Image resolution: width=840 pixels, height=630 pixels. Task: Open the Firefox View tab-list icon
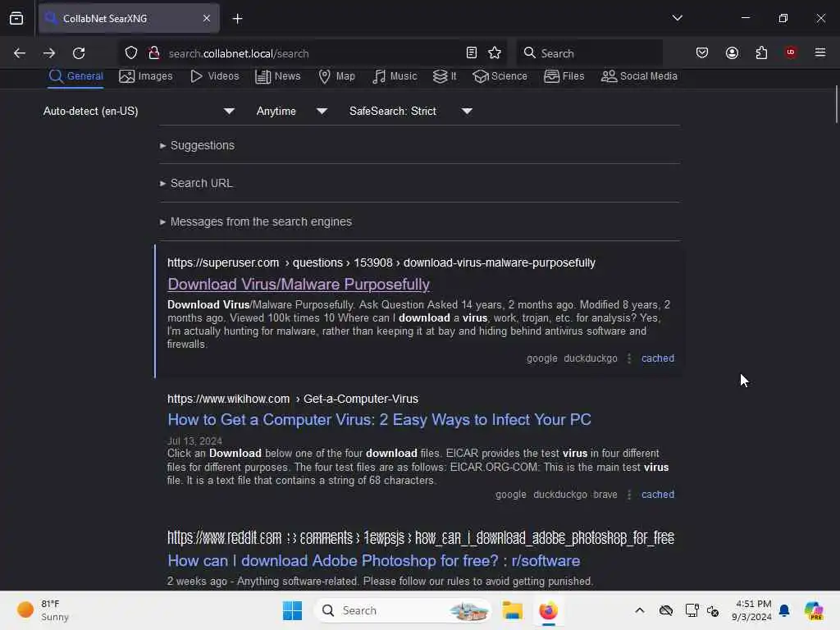tap(16, 19)
